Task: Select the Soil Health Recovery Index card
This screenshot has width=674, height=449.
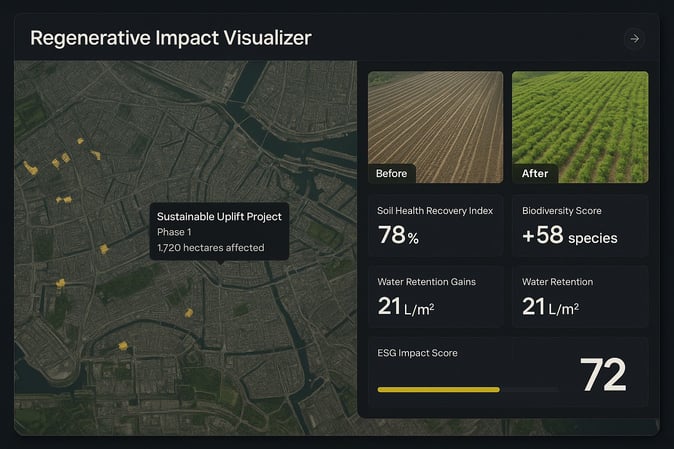Action: tap(435, 226)
